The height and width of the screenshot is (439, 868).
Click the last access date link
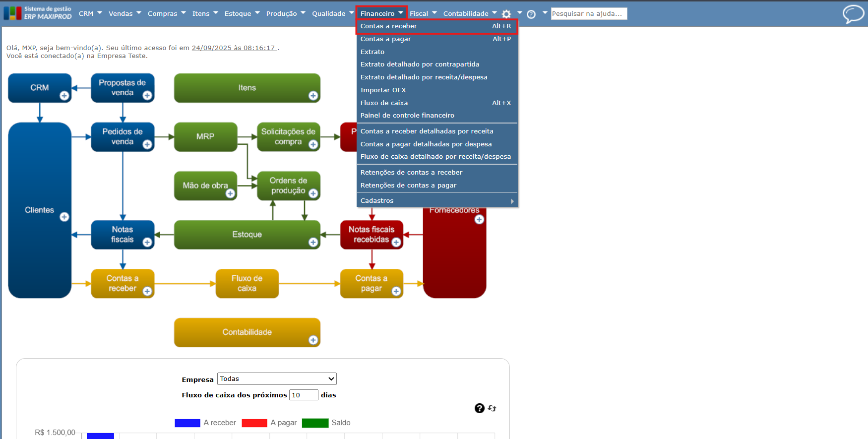tap(234, 48)
